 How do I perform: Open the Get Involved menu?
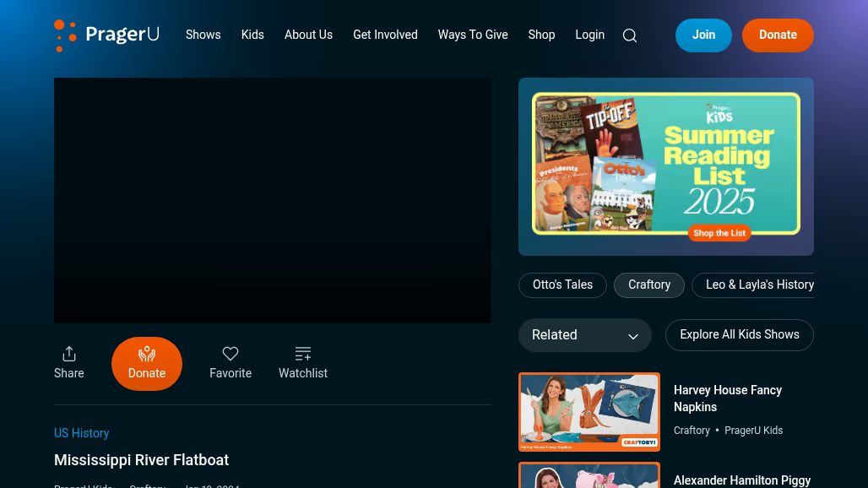point(385,35)
